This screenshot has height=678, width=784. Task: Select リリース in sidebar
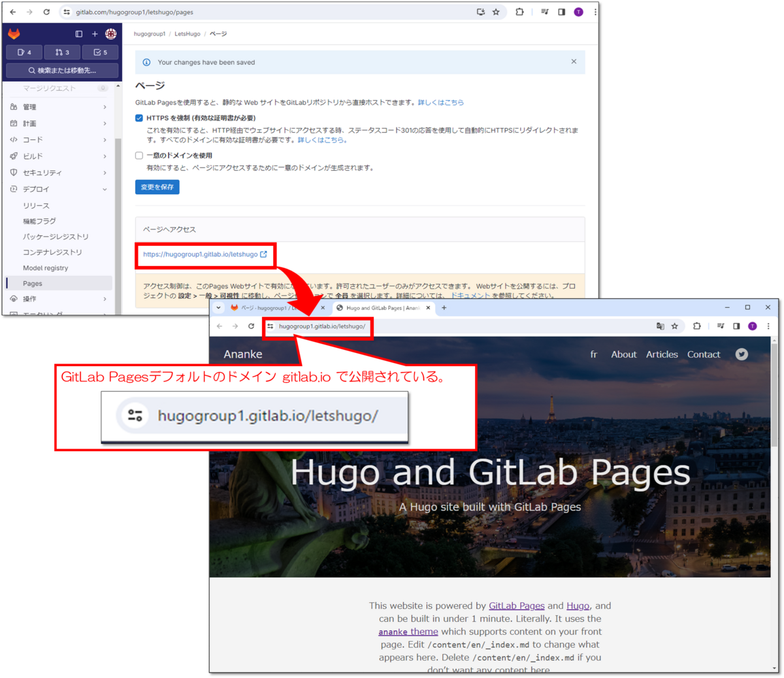click(59, 205)
